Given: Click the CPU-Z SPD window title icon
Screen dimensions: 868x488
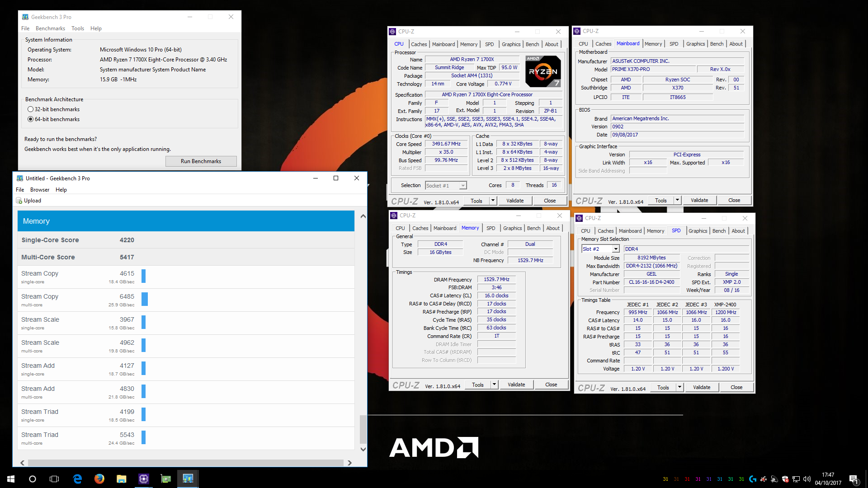Looking at the screenshot, I should [x=579, y=218].
